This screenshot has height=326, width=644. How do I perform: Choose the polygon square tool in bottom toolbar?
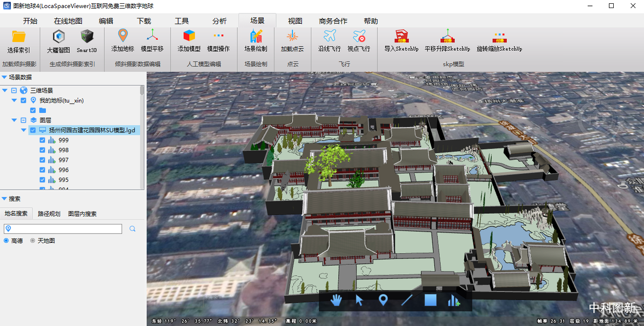pyautogui.click(x=431, y=300)
